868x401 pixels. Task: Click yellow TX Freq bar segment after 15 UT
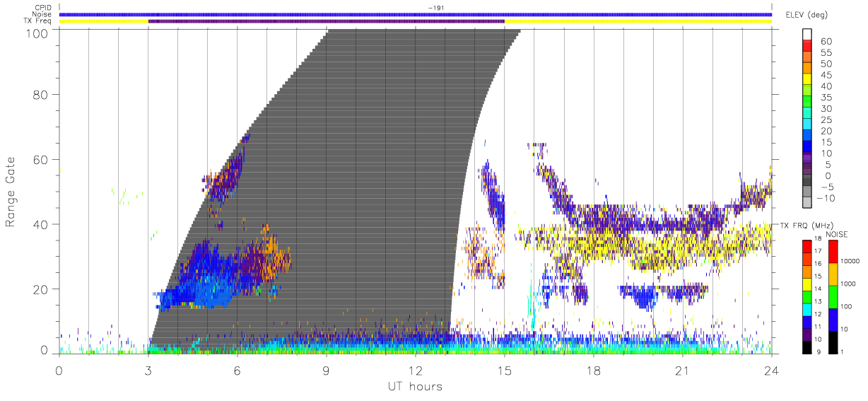tap(638, 21)
